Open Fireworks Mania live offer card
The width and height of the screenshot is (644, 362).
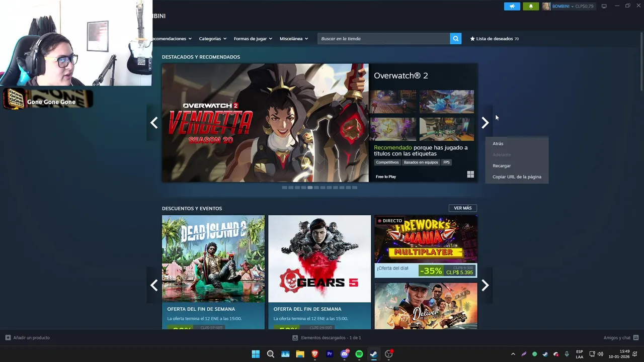coord(426,246)
